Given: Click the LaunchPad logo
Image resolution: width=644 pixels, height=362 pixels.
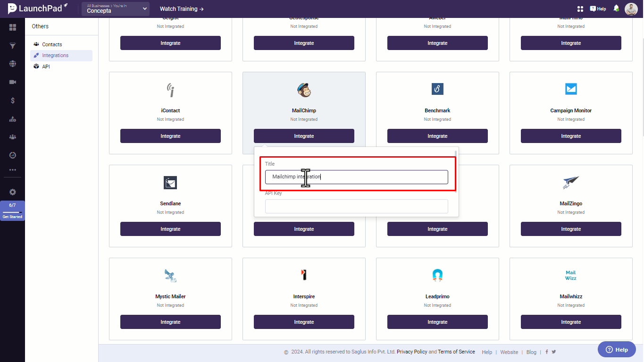Looking at the screenshot, I should (38, 8).
